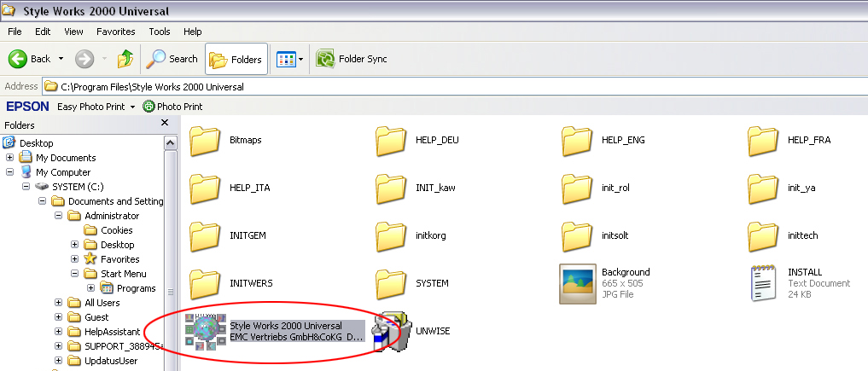Image resolution: width=868 pixels, height=371 pixels.
Task: Open the Edit menu
Action: point(43,32)
